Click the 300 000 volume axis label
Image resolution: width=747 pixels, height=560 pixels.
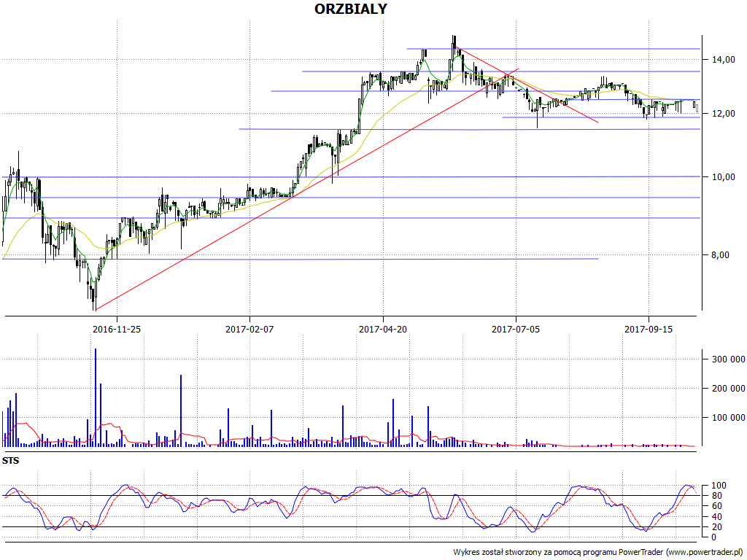tap(729, 359)
